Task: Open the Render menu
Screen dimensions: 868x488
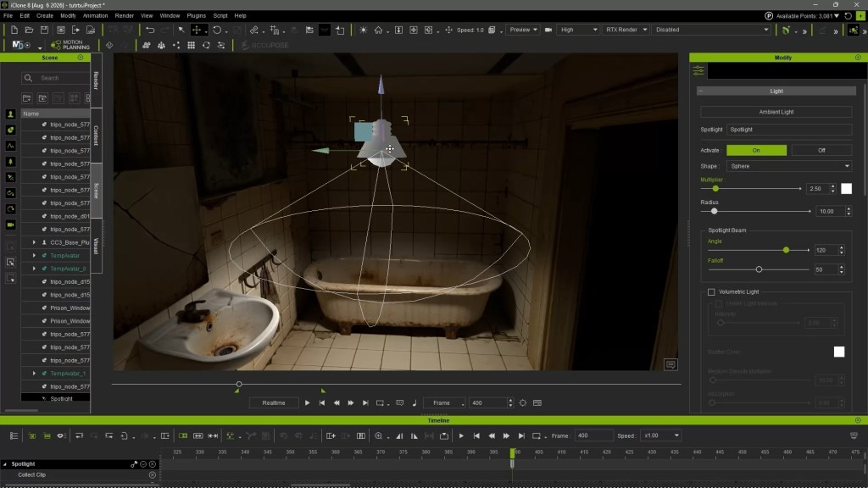Action: click(x=125, y=16)
